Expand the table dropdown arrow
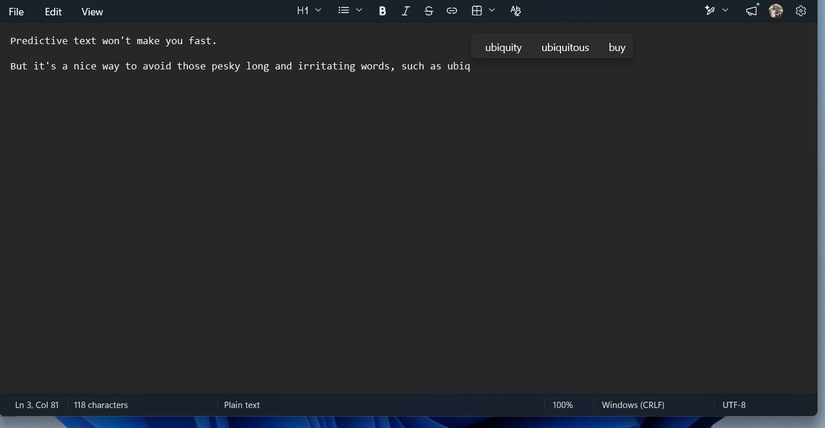The image size is (825, 428). [x=492, y=11]
